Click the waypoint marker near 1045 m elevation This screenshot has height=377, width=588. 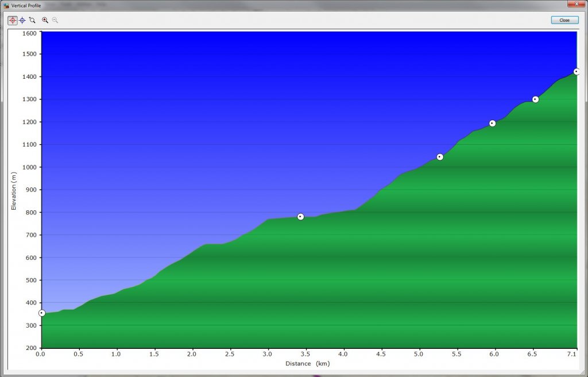point(440,156)
